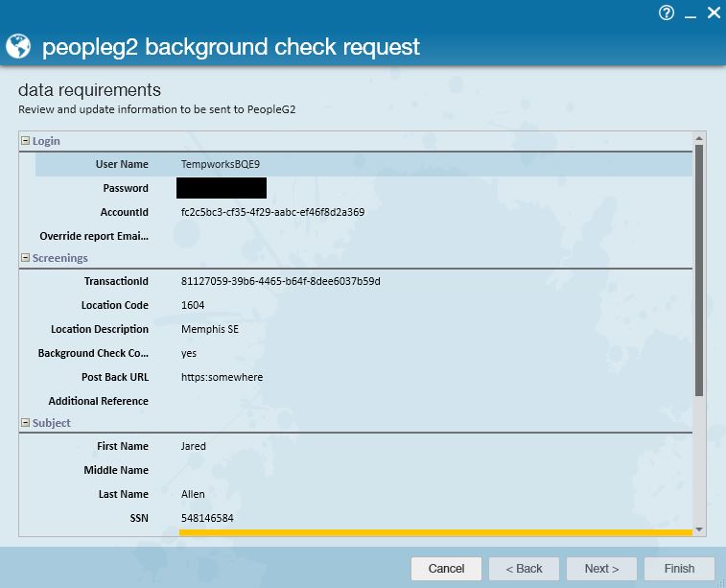The image size is (726, 588).
Task: Click the globe icon in title bar
Action: [x=18, y=46]
